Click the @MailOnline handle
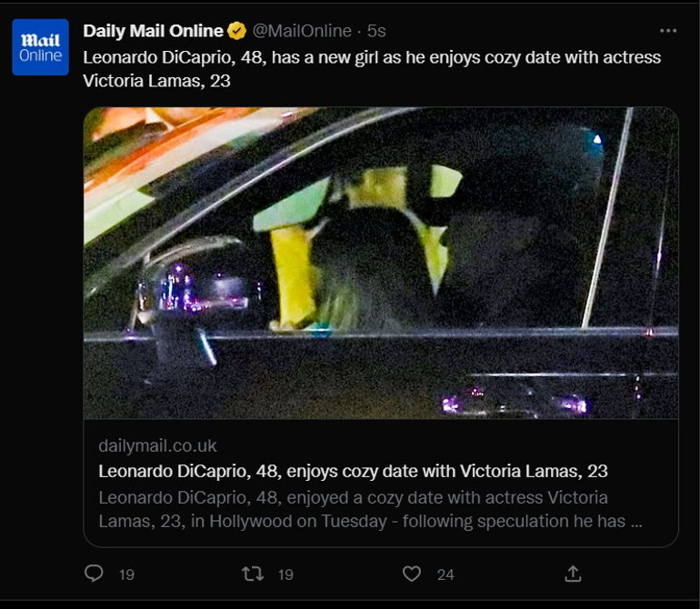 301,31
